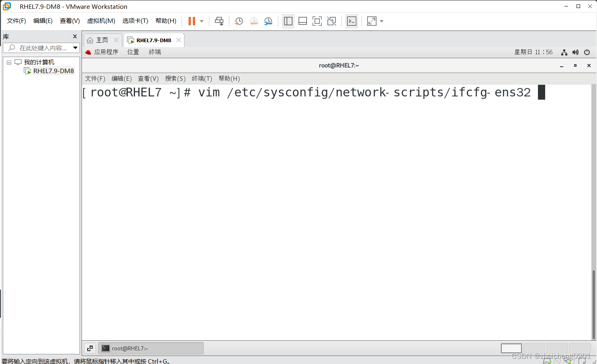Open the GNOME 位置 menu
597x364 pixels.
coord(133,52)
